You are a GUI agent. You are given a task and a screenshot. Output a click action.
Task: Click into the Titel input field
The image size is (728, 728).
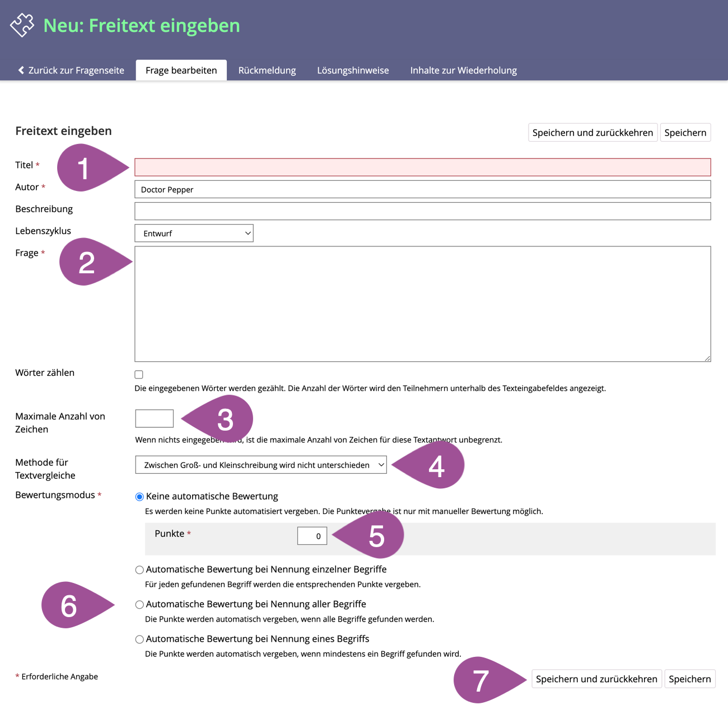pyautogui.click(x=422, y=167)
